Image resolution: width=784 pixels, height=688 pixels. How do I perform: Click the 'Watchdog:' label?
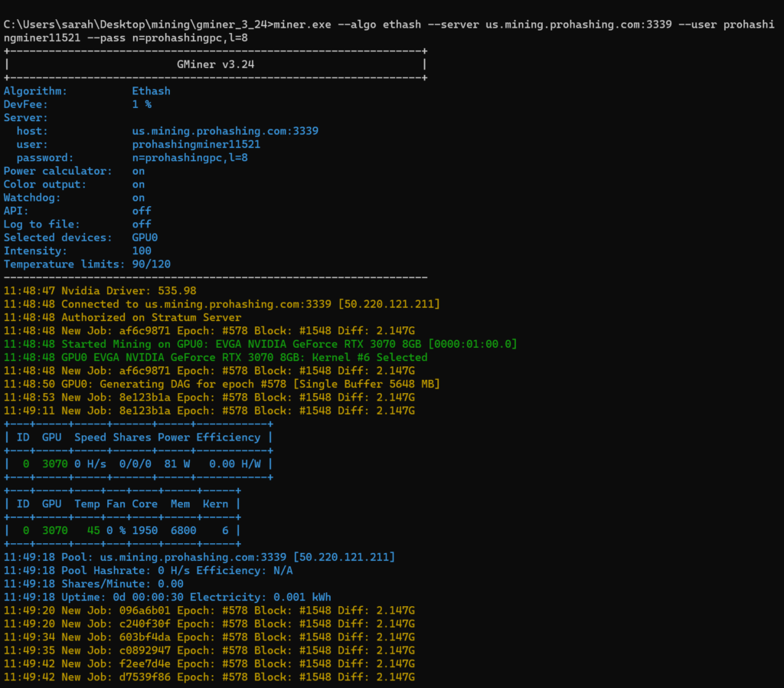pos(32,198)
